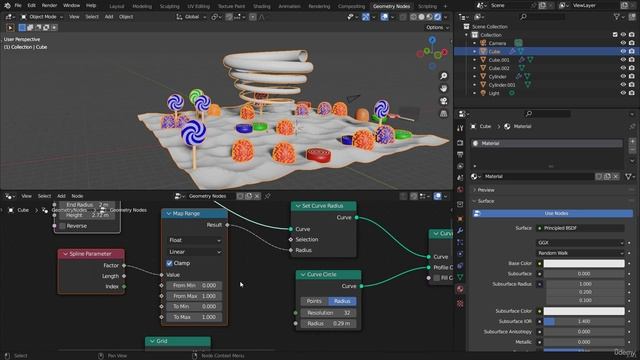Switch to the Geometry Nodes workspace tab
This screenshot has height=360, width=640.
[x=391, y=6]
